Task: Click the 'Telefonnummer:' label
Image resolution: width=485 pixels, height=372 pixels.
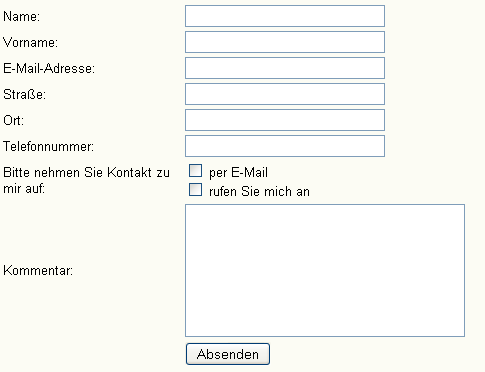Action: point(49,146)
